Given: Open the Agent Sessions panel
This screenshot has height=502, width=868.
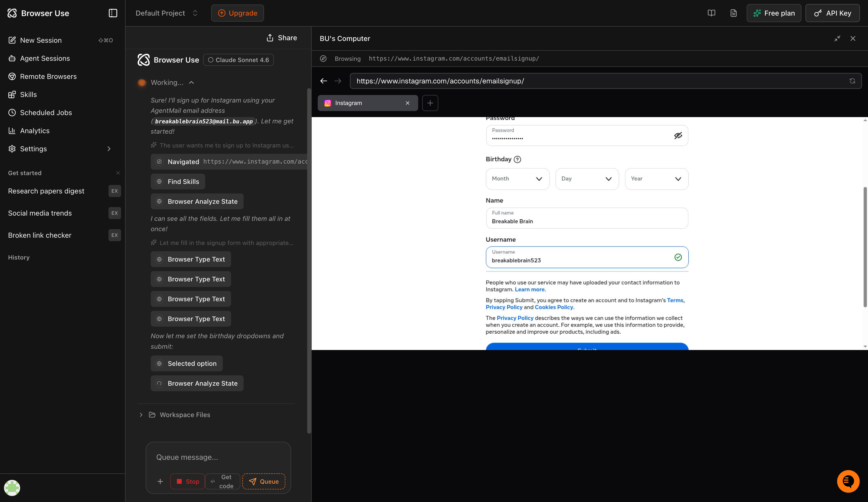Looking at the screenshot, I should [45, 58].
